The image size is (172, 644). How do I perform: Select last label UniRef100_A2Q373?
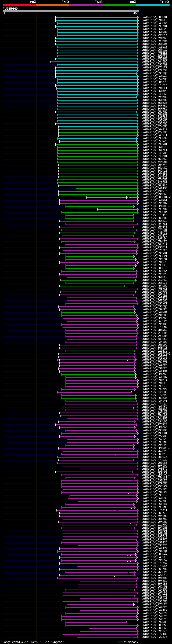(154, 637)
